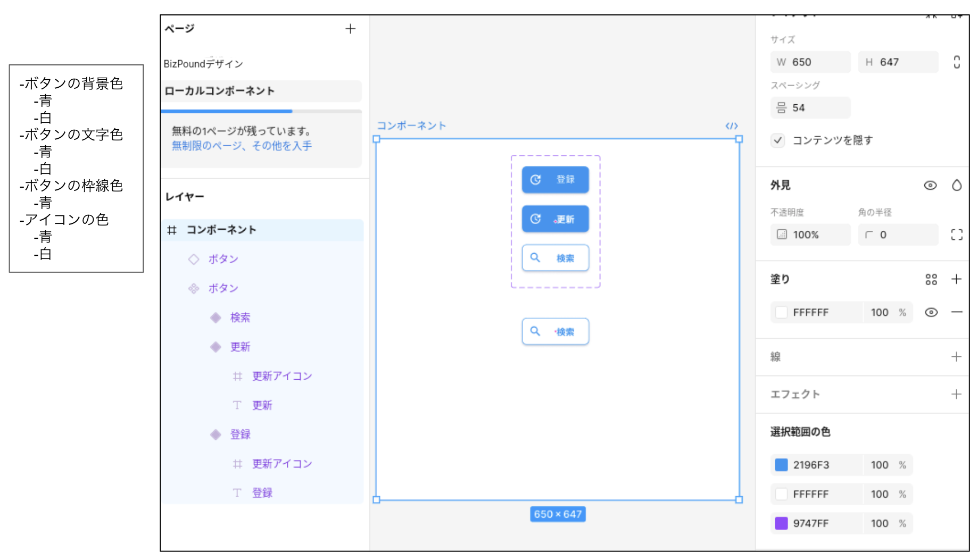978x560 pixels.
Task: Add an effect in エフェクト section
Action: 956,394
